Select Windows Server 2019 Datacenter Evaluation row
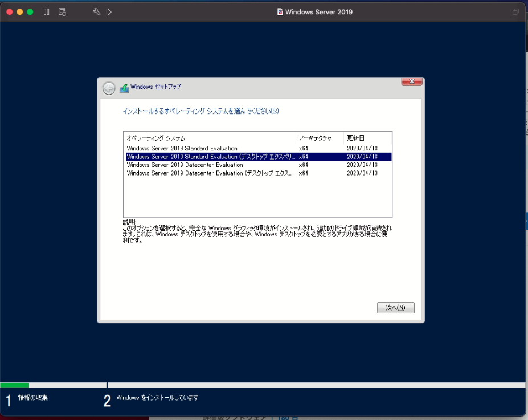Screen dimensions: 528x420 click(257, 165)
